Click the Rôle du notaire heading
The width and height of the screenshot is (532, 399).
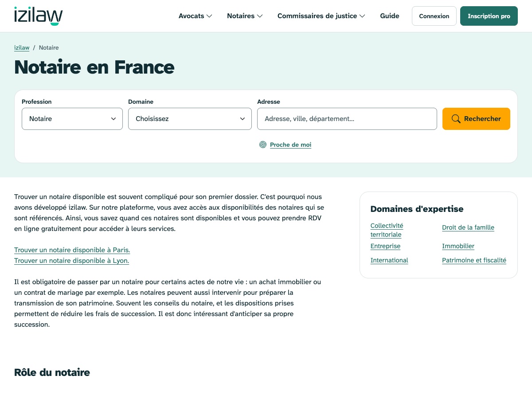tap(52, 372)
